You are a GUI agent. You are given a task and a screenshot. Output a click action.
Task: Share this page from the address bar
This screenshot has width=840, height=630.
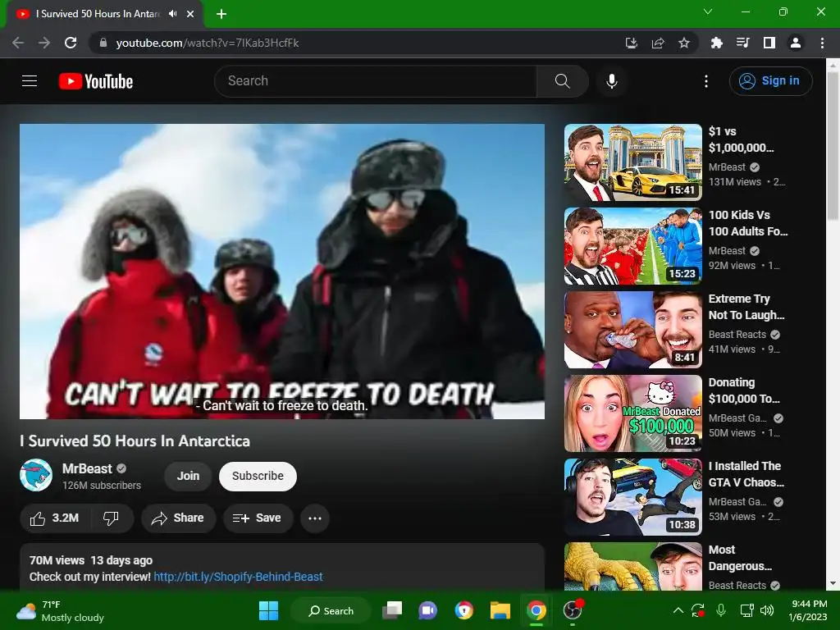[658, 43]
